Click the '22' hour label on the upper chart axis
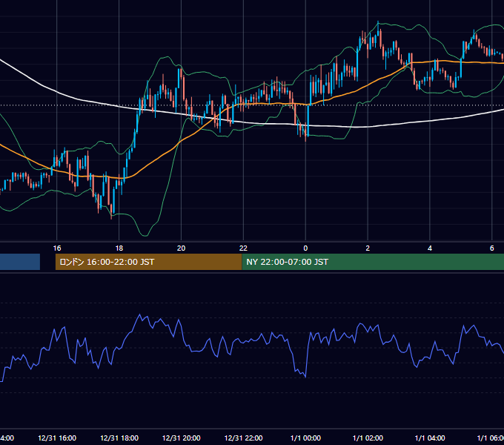 tap(243, 248)
